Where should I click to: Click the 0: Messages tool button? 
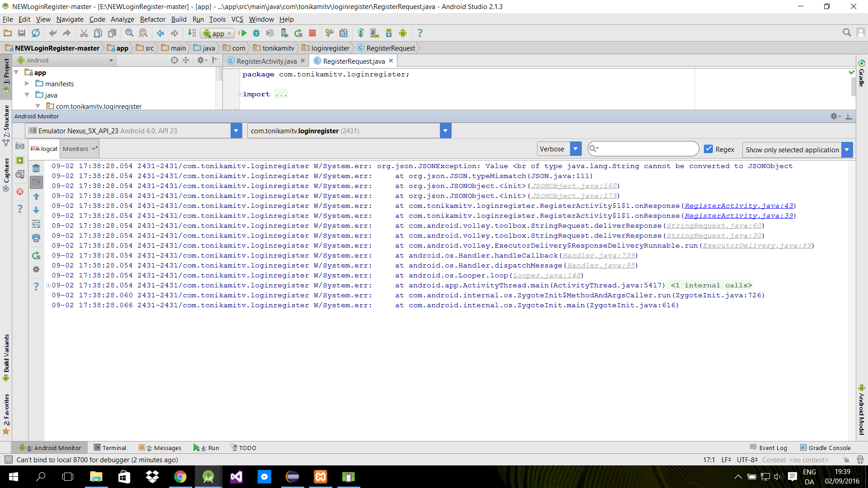tap(160, 448)
